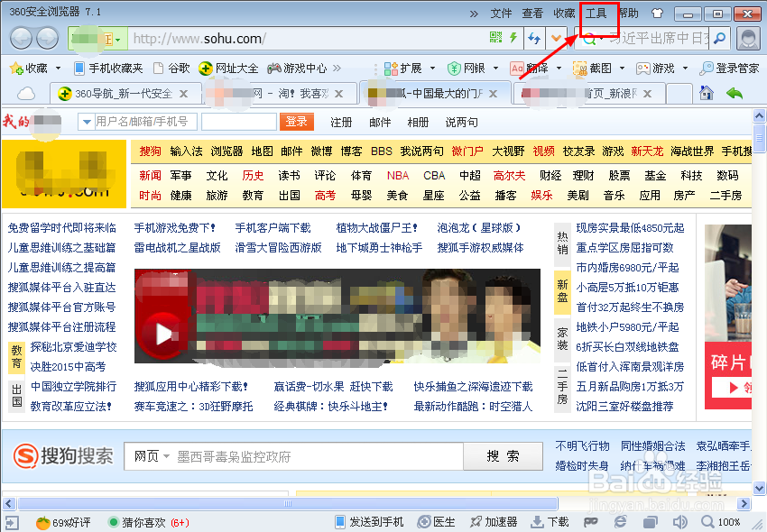Expand the username field dropdown arrow
Viewport: 767px width, 532px height.
click(86, 122)
